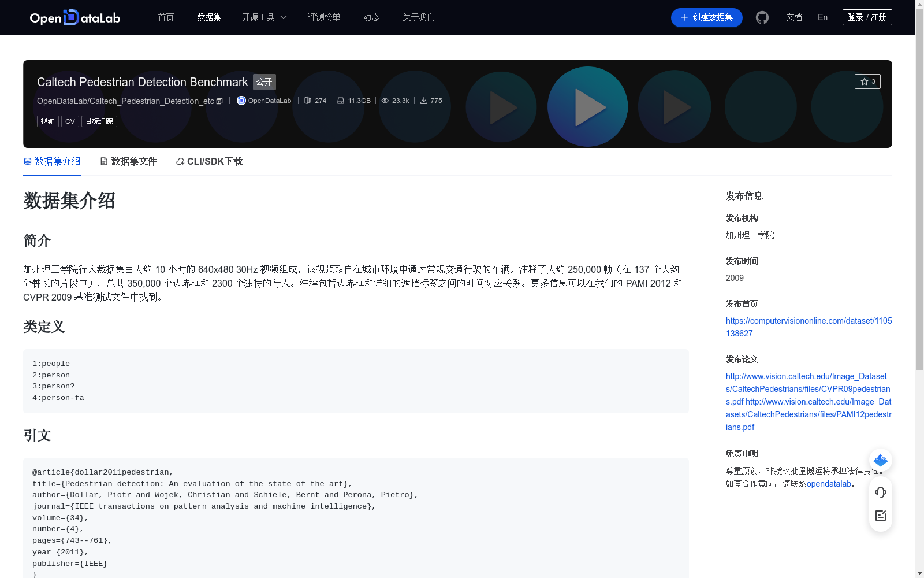Click the 目标追踪 tag
The height and width of the screenshot is (578, 924).
tap(99, 121)
